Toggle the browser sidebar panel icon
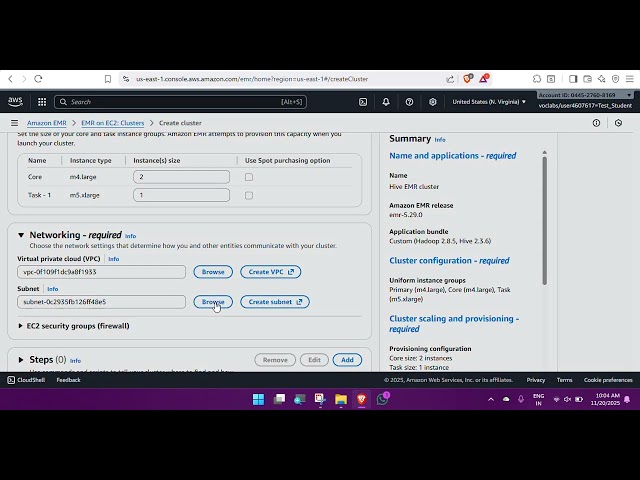 tap(573, 79)
